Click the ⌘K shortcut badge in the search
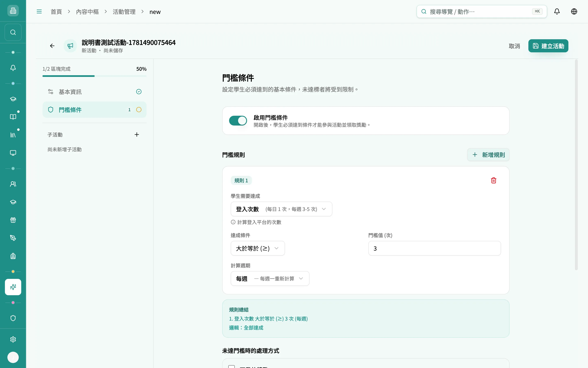Viewport: 588px width, 368px height. (x=537, y=11)
